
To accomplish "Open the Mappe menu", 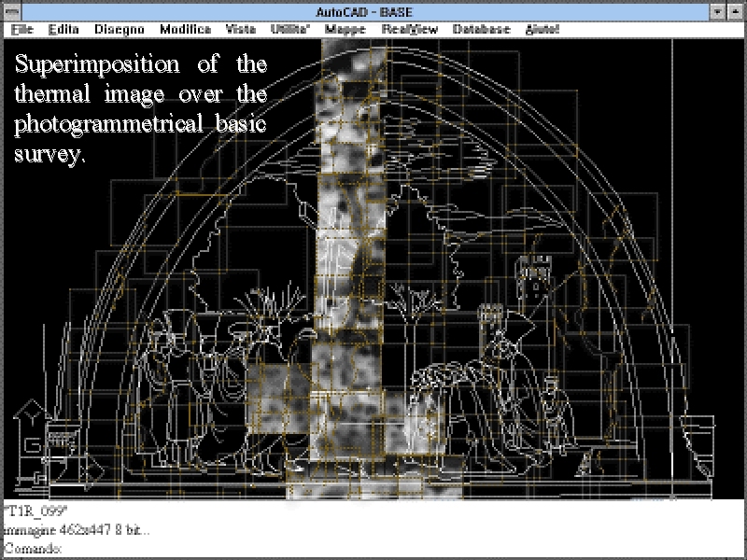I will click(345, 30).
